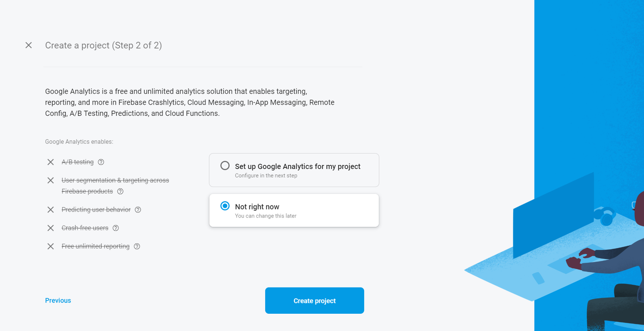Click the Not right now option card

click(294, 210)
